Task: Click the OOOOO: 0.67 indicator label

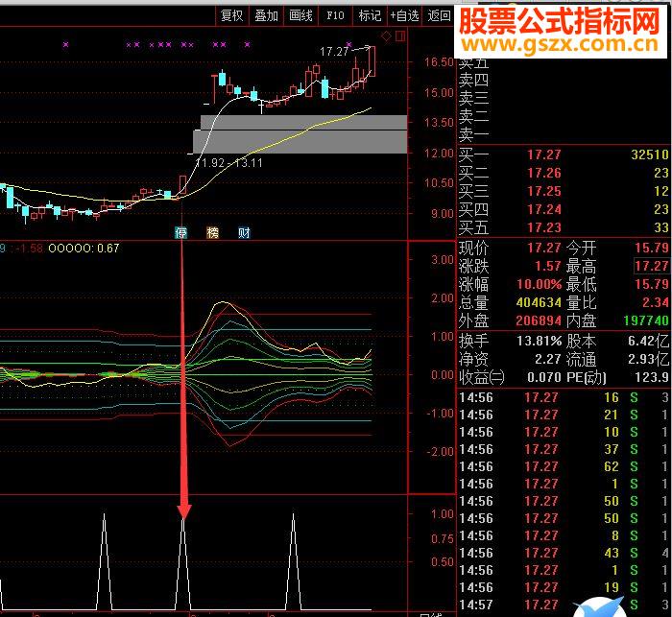Action: click(84, 249)
